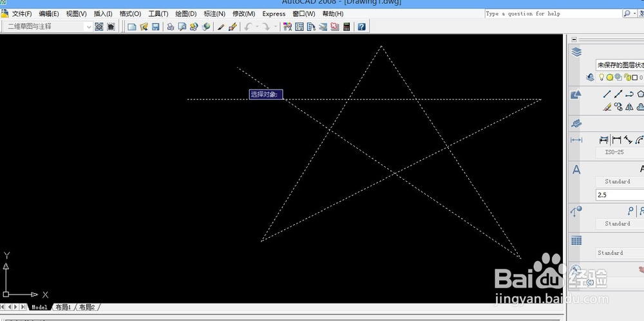Click the Multileader icon
Image resolution: width=644 pixels, height=321 pixels.
tap(631, 211)
